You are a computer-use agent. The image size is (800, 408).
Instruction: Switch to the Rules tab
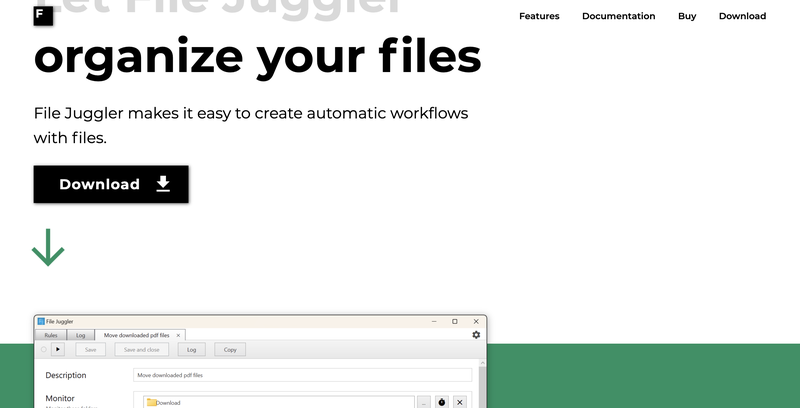(x=51, y=335)
